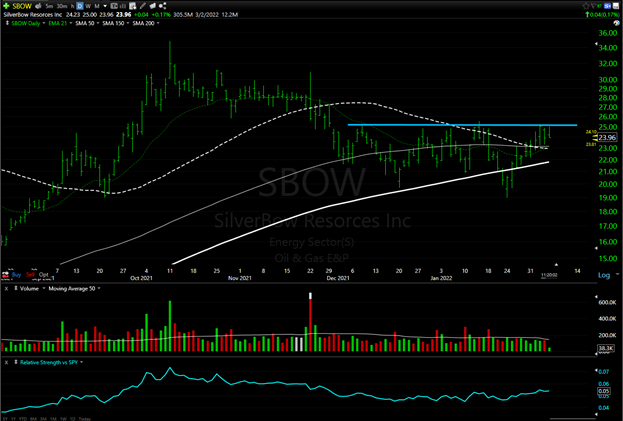The width and height of the screenshot is (623, 421).
Task: Click the 0.04(0.17%) change at top right
Action: point(603,15)
